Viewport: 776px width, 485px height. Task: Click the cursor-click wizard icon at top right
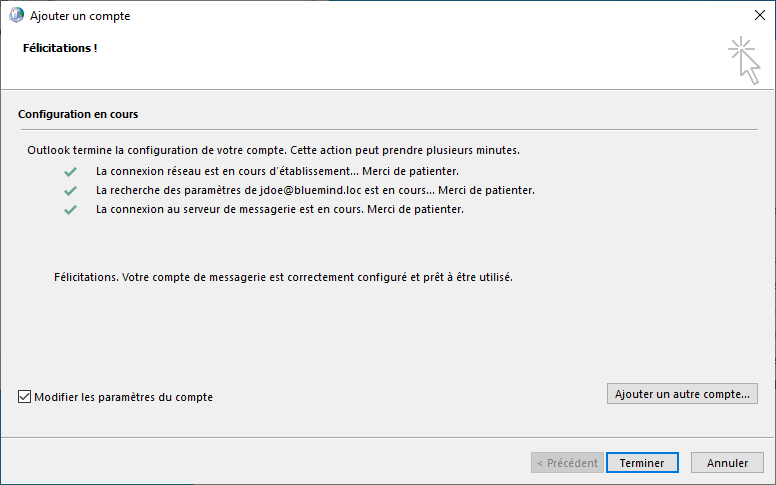tap(744, 58)
